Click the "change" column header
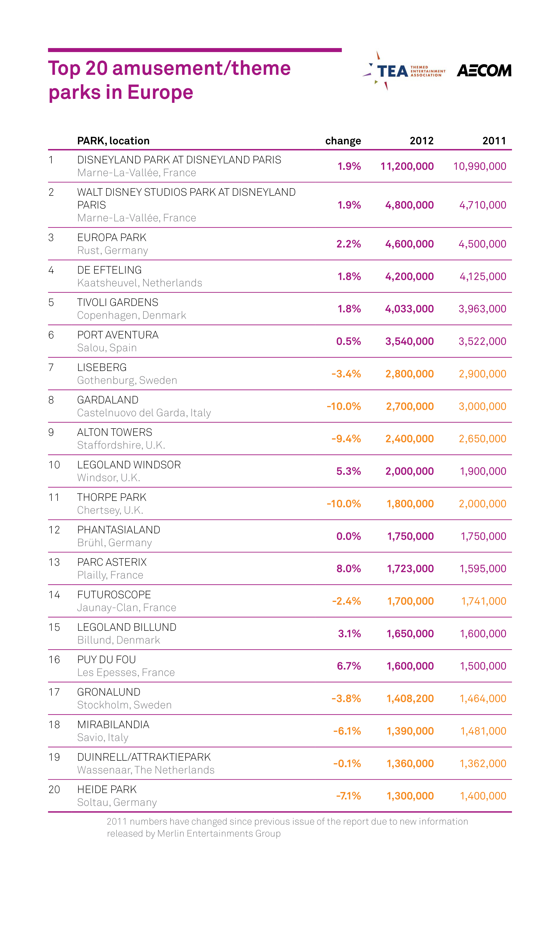This screenshot has height=946, width=560. [343, 141]
